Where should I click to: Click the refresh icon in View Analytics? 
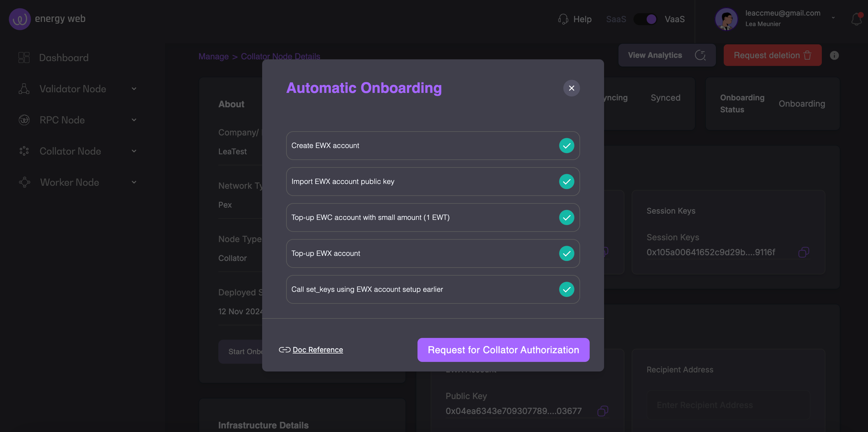[700, 55]
